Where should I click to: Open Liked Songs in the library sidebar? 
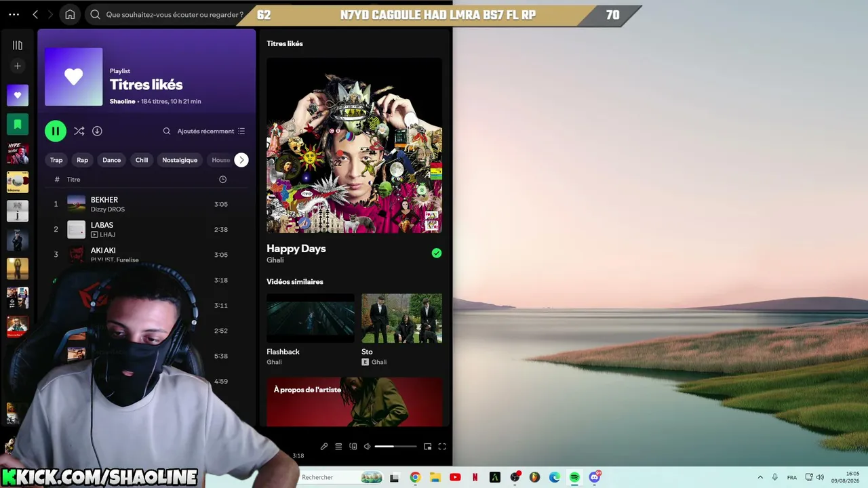tap(18, 96)
